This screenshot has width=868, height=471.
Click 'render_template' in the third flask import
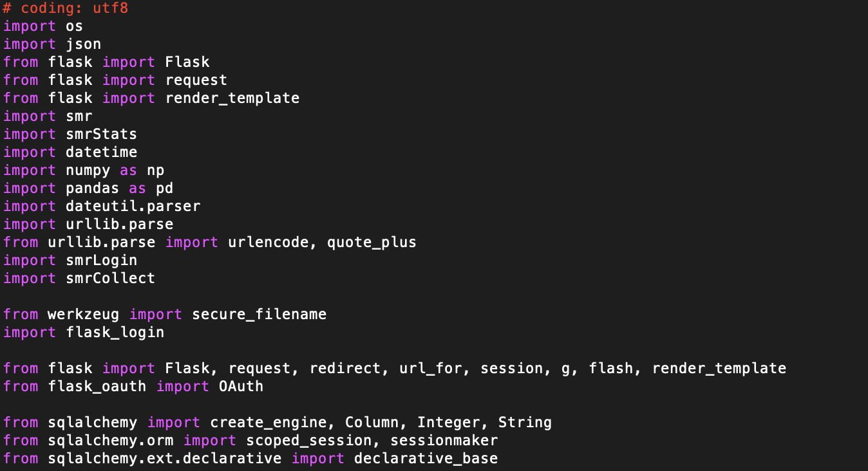pos(232,98)
